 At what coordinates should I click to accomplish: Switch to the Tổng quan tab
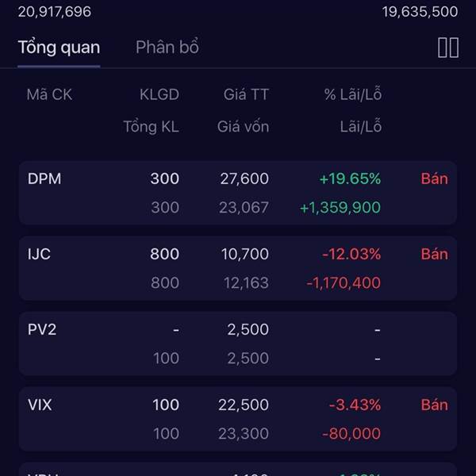click(x=59, y=48)
